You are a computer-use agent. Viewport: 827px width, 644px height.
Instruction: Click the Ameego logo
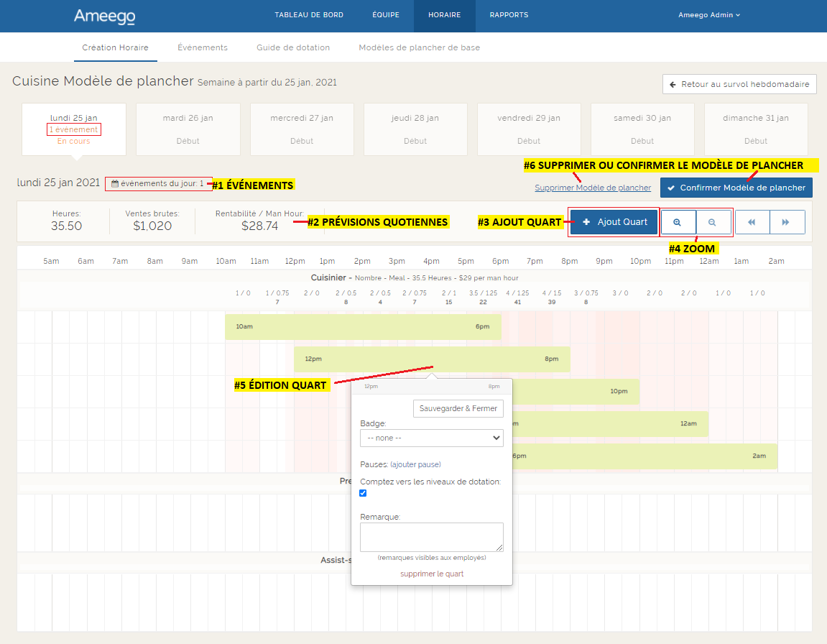(x=104, y=16)
